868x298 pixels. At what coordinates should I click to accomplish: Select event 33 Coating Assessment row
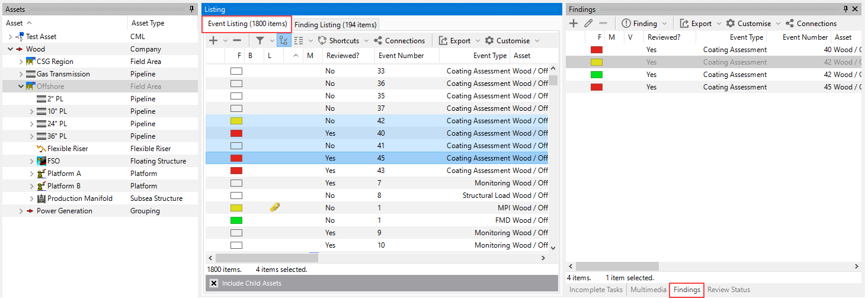pyautogui.click(x=377, y=71)
